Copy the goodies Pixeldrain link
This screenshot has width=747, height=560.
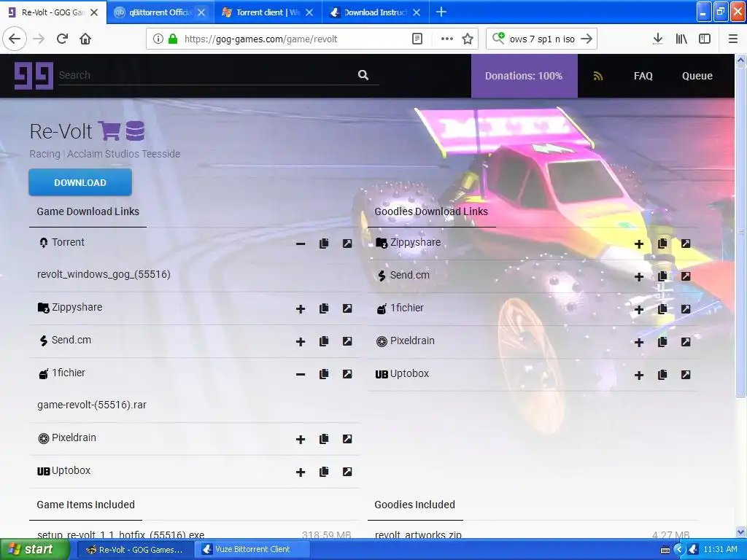click(x=662, y=343)
